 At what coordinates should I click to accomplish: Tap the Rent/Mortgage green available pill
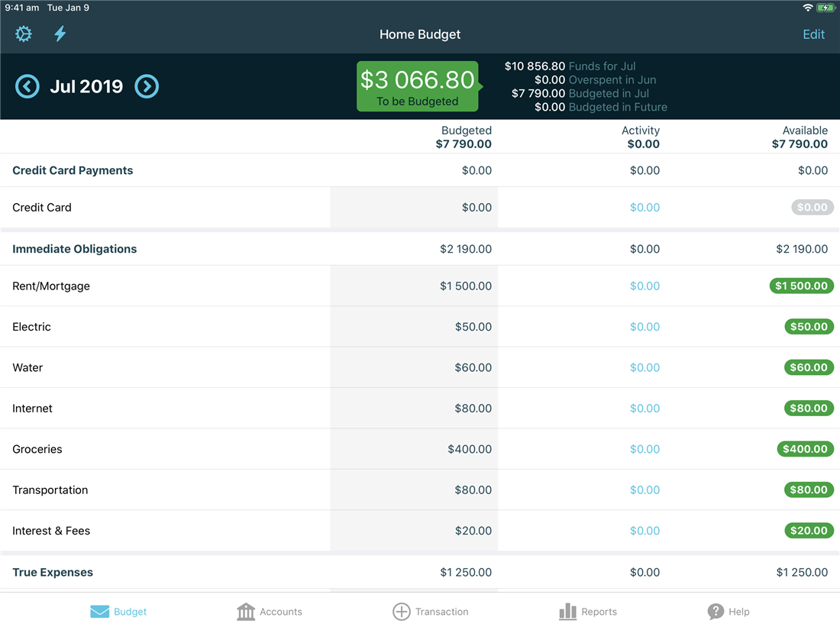801,286
